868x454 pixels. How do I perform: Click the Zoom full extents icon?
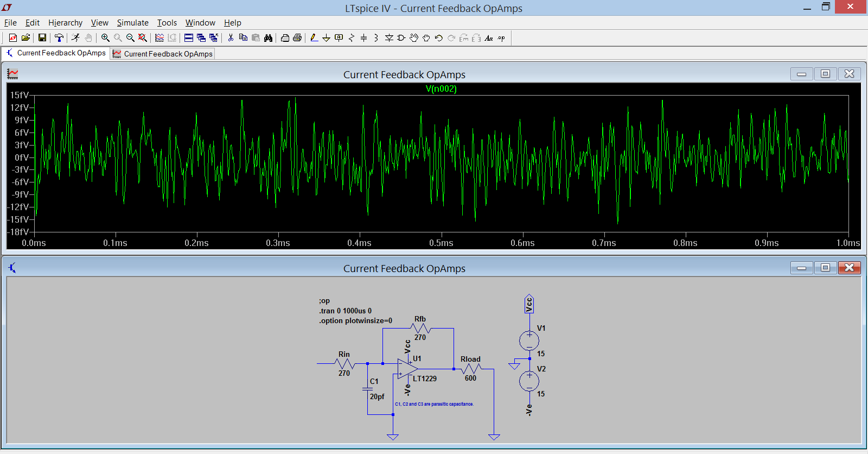(x=143, y=38)
